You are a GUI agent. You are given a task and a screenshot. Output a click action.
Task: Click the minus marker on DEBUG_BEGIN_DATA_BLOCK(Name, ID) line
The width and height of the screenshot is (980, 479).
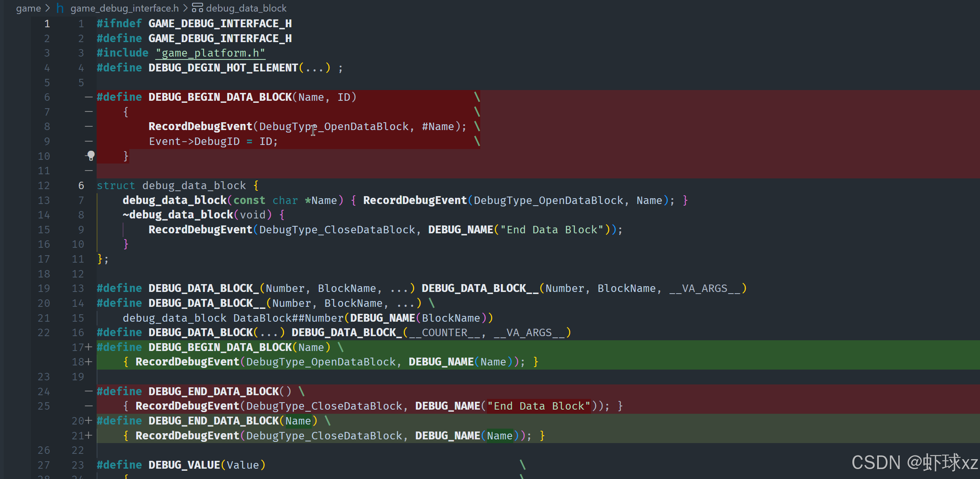tap(88, 97)
